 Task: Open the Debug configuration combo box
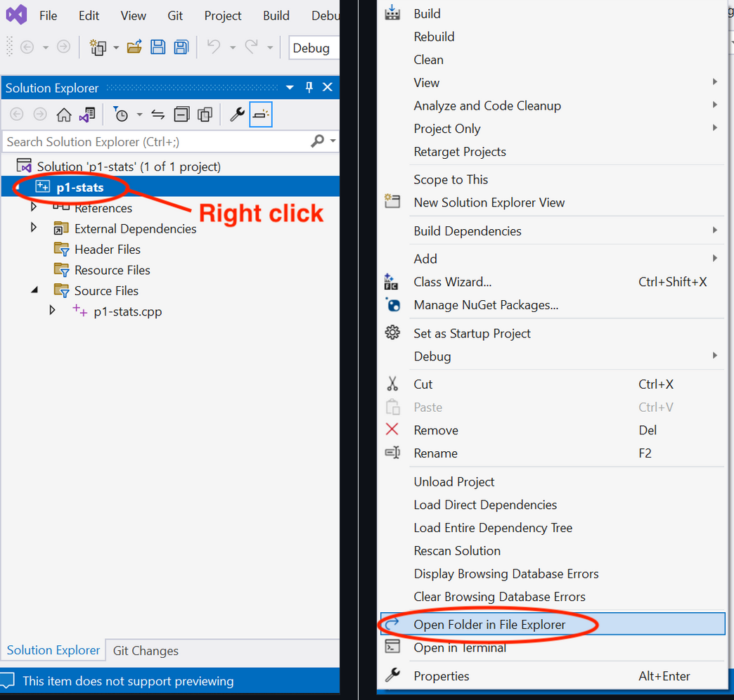[x=314, y=48]
